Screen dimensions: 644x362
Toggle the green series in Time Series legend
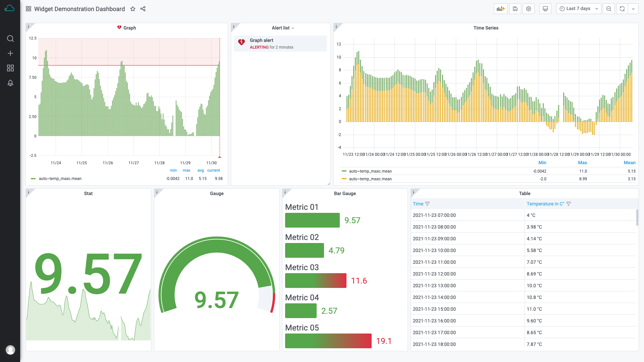[370, 171]
